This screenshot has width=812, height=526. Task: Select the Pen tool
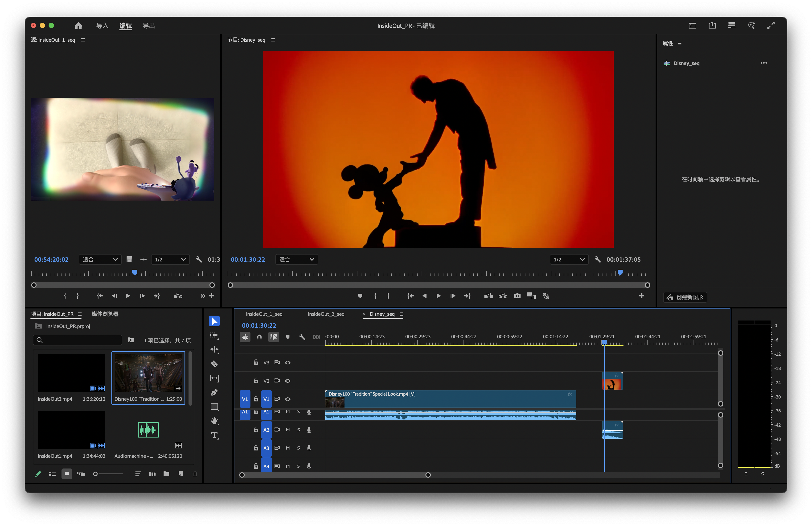tap(214, 392)
